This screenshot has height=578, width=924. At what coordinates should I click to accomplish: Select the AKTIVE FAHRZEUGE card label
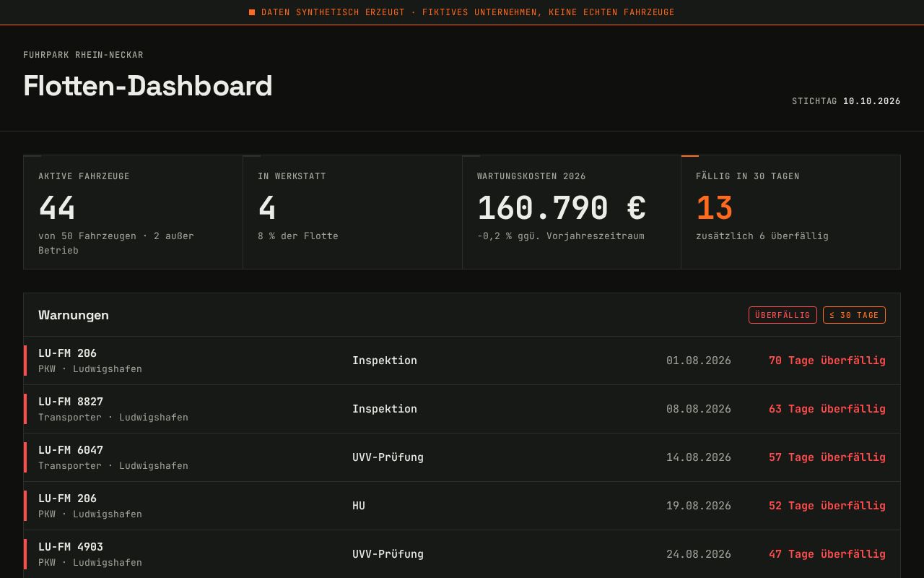[84, 176]
